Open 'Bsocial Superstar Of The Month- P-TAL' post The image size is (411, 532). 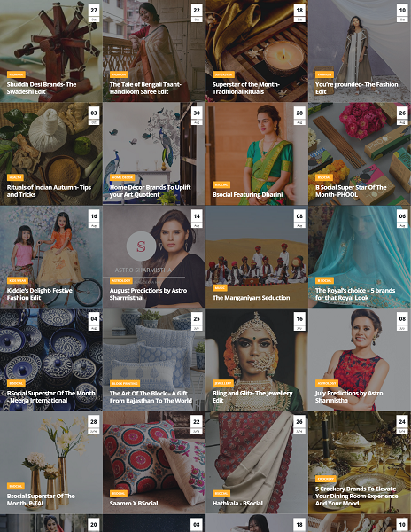click(41, 499)
